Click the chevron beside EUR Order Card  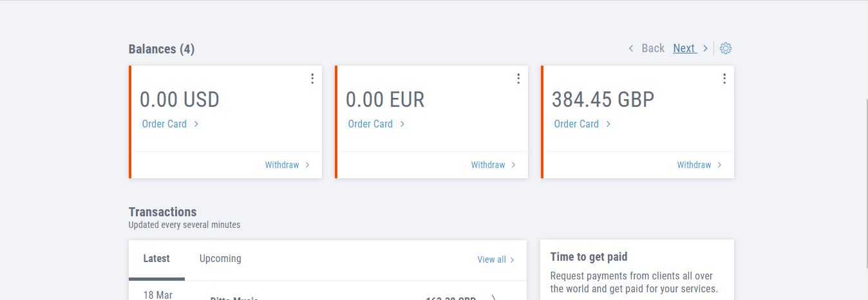pyautogui.click(x=402, y=124)
